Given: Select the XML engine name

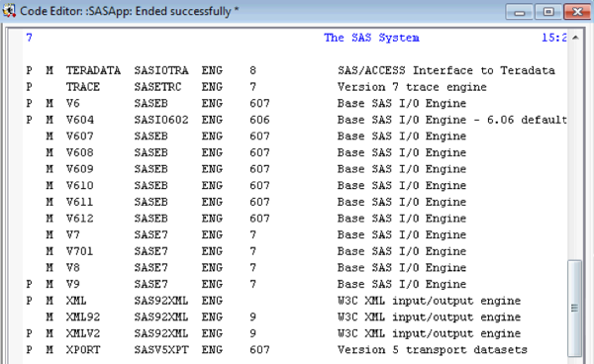Looking at the screenshot, I should pos(76,301).
